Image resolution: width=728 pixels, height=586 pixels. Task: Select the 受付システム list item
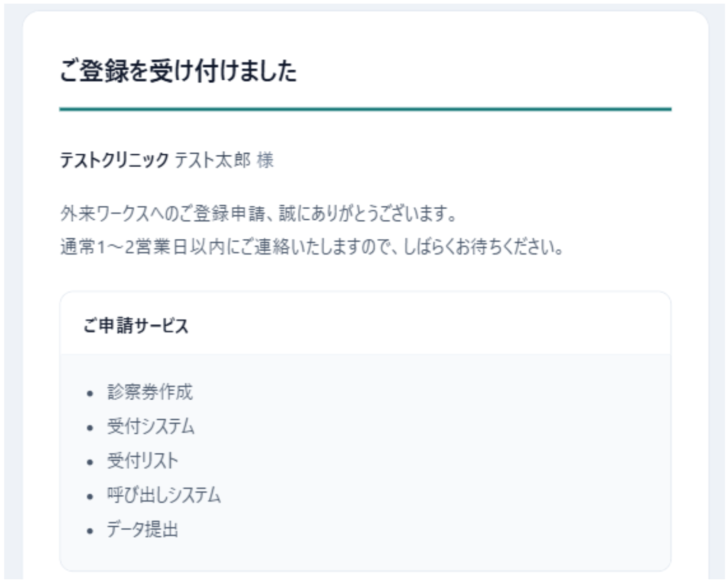pos(151,426)
